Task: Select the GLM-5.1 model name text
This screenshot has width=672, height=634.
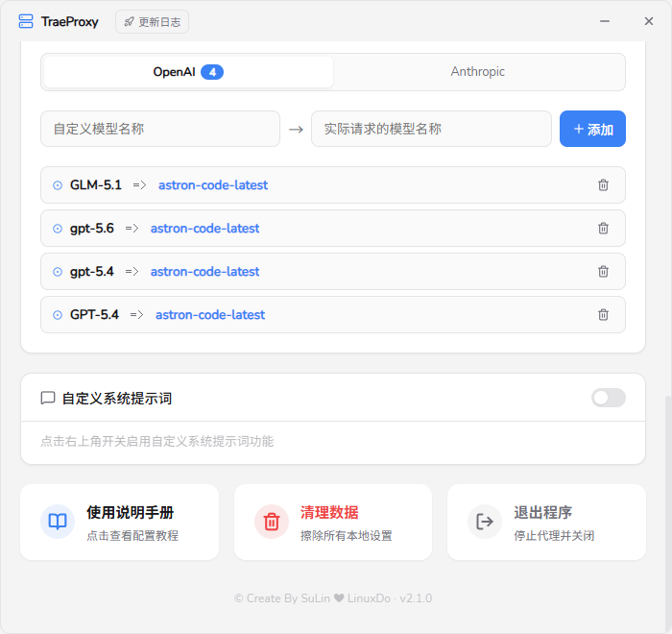Action: point(96,184)
